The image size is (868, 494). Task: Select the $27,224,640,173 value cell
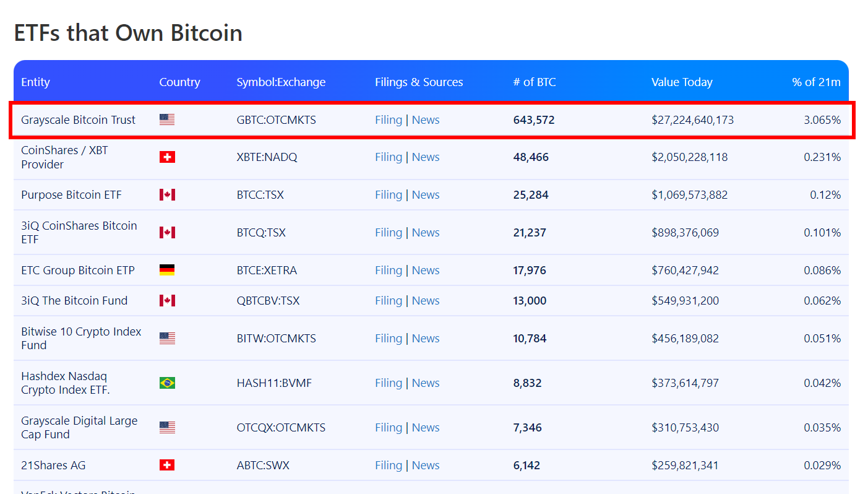click(692, 120)
